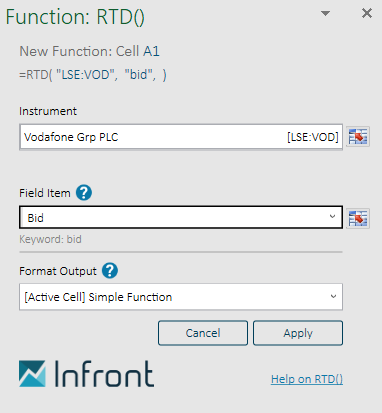
Task: Click the Keyword: bid label
Action: tap(50, 239)
